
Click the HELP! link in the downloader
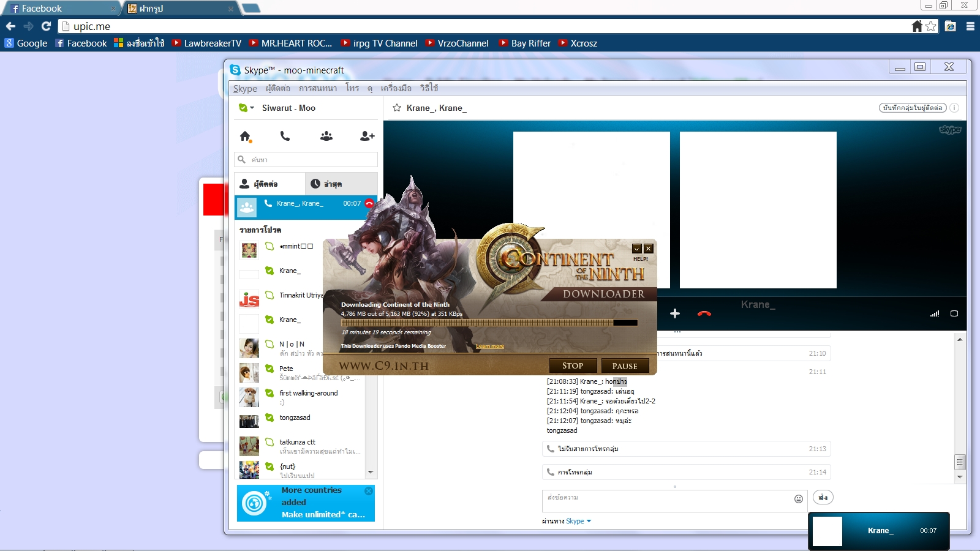641,259
